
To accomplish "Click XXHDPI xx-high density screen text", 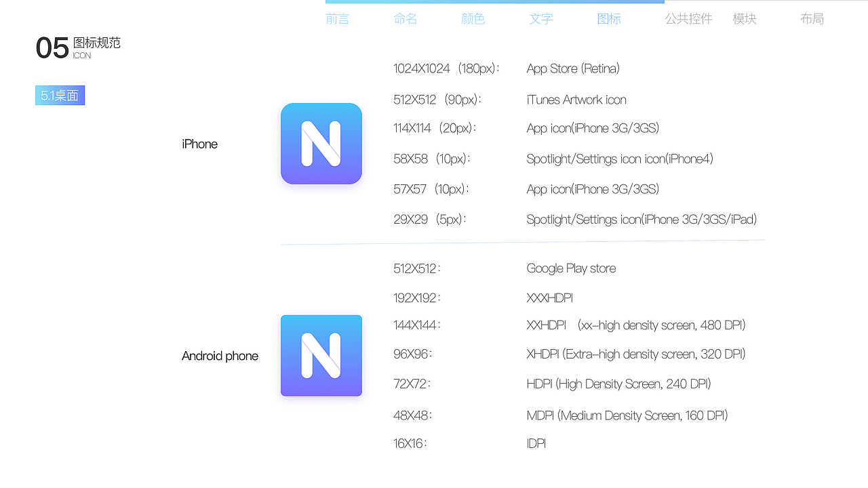I will pyautogui.click(x=636, y=325).
